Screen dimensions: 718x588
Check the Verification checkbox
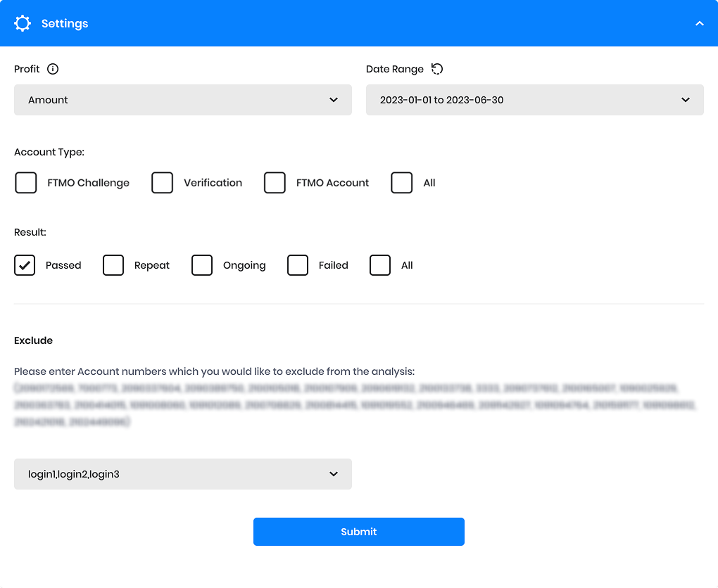pos(162,182)
